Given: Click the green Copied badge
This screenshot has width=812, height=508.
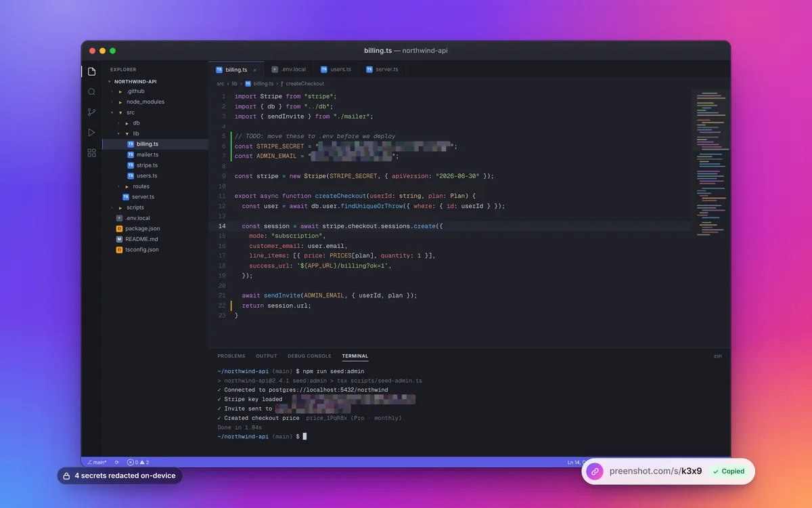Looking at the screenshot, I should coord(728,471).
